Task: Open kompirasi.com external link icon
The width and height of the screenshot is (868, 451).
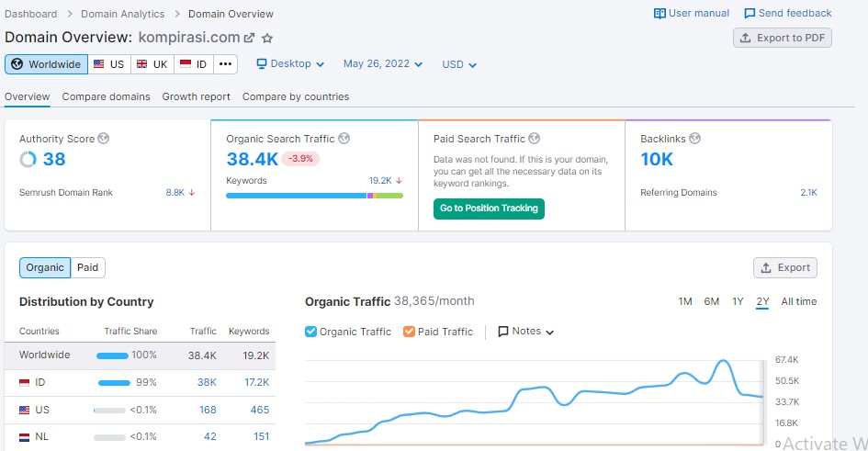Action: pos(249,38)
